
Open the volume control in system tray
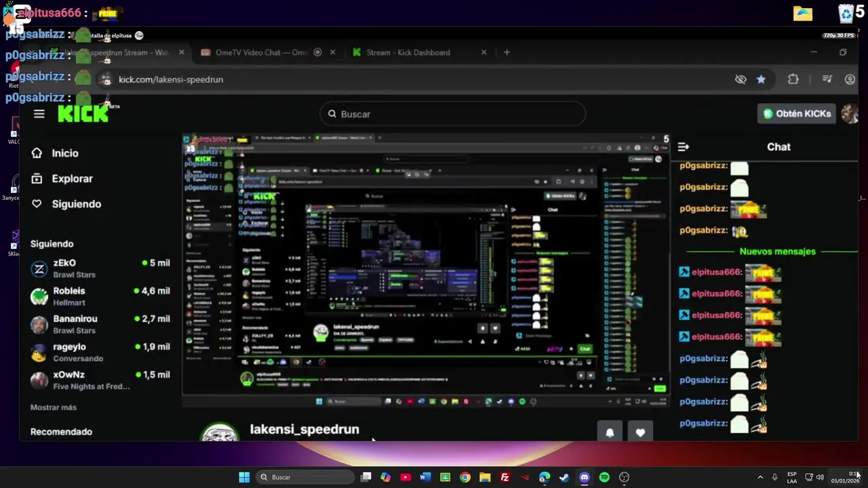[x=820, y=477]
